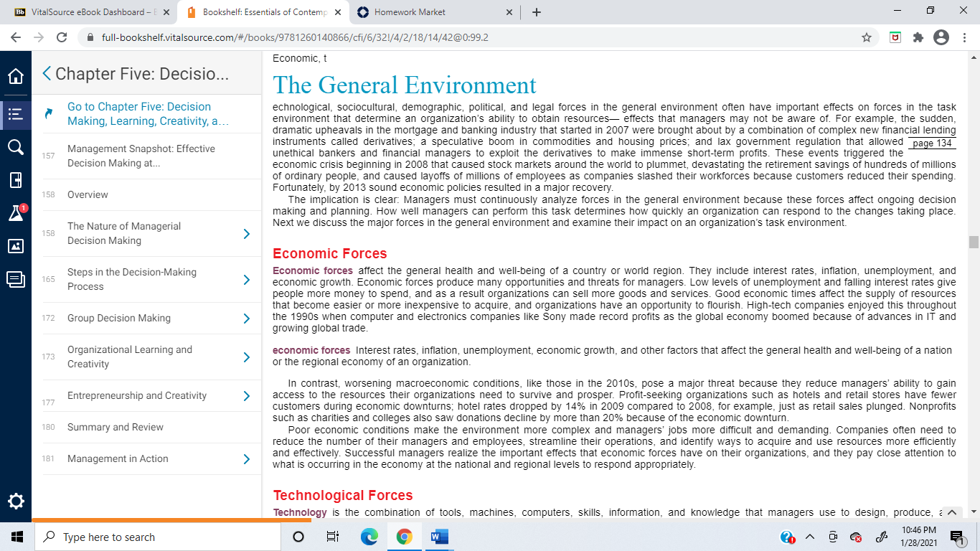This screenshot has width=980, height=551.
Task: Open the Chrome profile avatar icon
Action: [x=941, y=37]
